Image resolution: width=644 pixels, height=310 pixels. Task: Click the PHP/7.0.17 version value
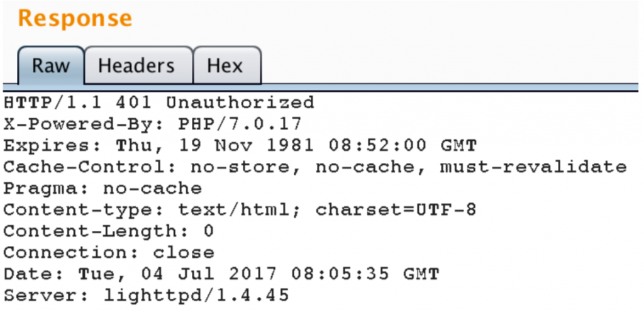240,124
